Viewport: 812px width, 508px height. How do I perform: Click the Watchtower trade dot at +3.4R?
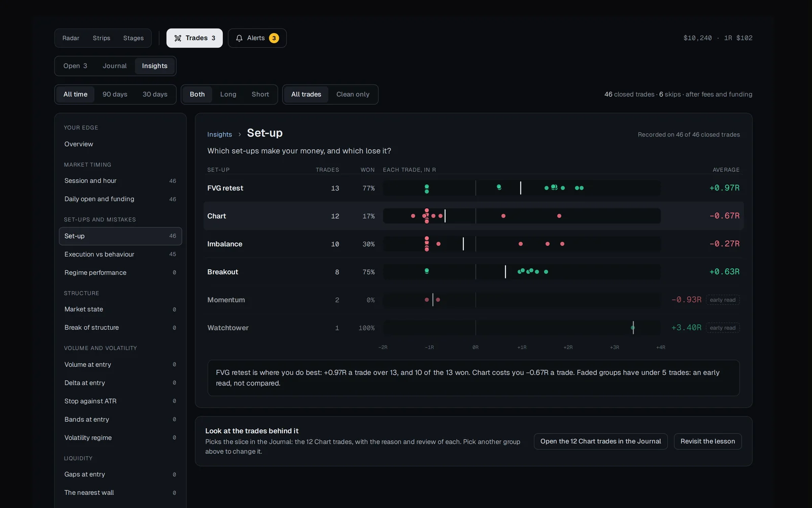tap(633, 328)
